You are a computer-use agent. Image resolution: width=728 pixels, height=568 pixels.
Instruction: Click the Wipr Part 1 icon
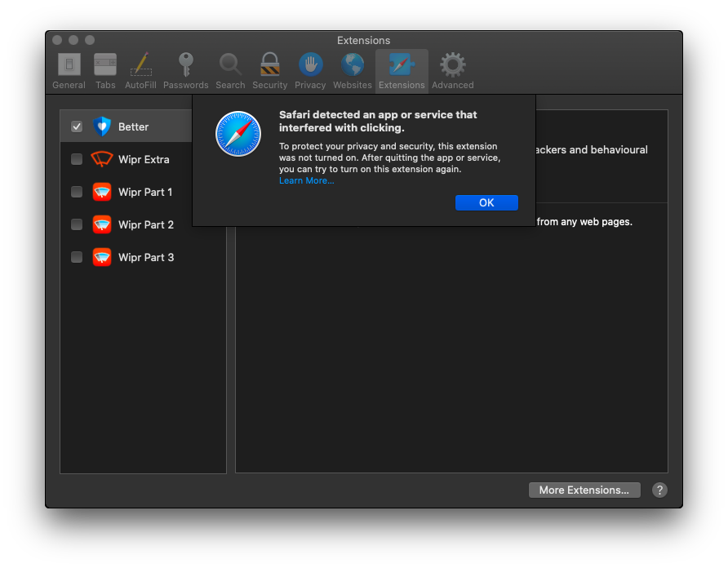click(x=102, y=192)
